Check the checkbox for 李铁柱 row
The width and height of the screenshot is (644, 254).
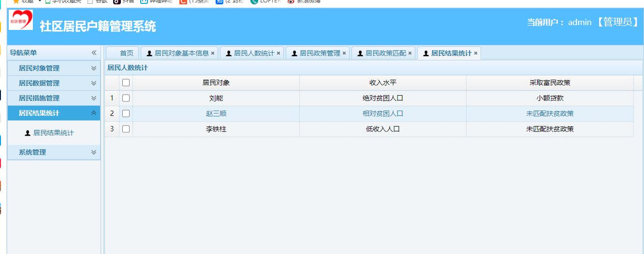(x=126, y=129)
